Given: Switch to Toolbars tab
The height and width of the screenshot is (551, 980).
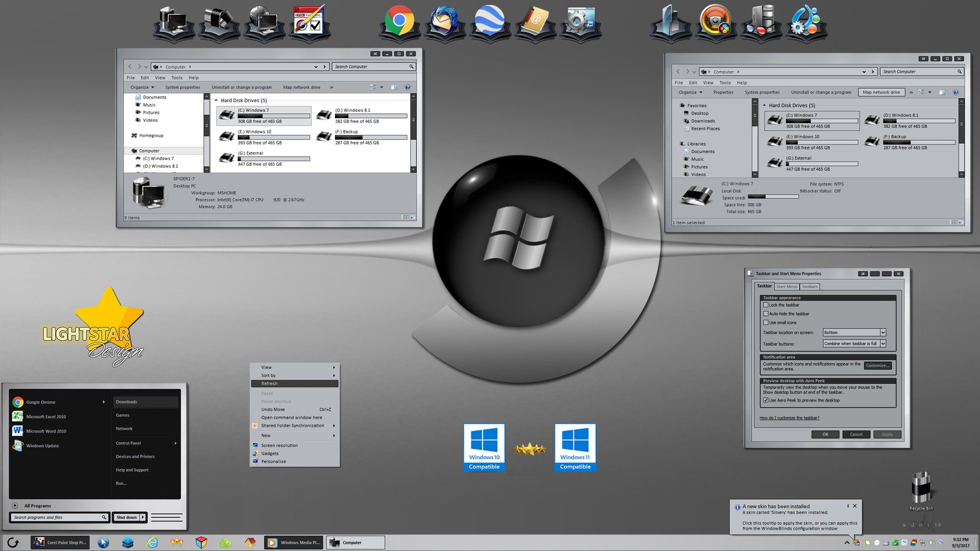Looking at the screenshot, I should 810,287.
